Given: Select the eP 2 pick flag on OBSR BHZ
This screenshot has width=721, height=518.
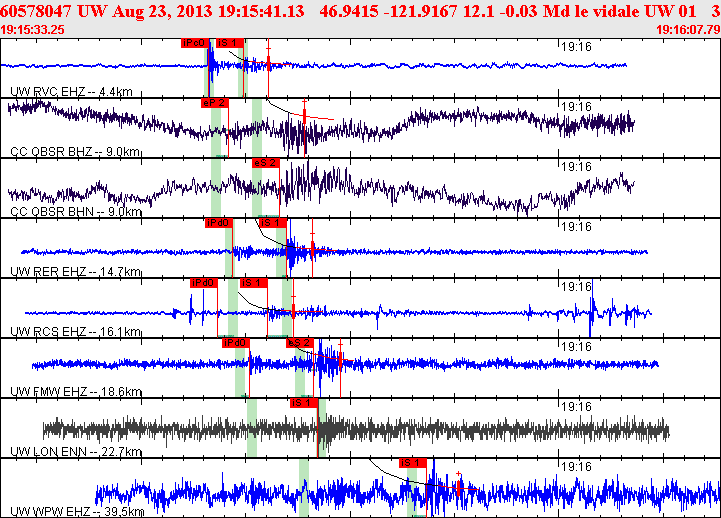Looking at the screenshot, I should (x=214, y=103).
